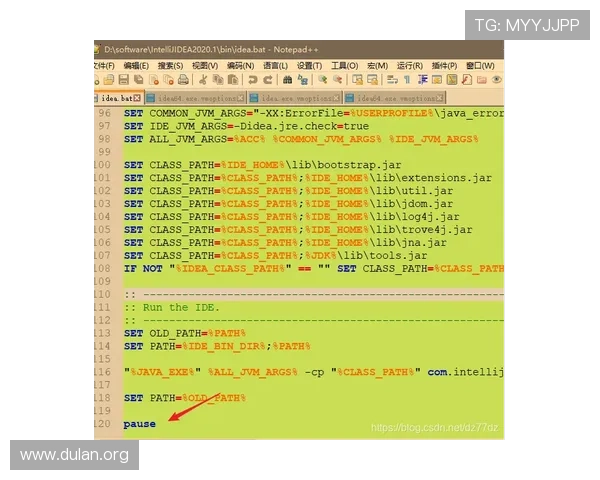Viewport: 600px width, 480px height.
Task: Click 'SET PATH=%IDE_BIN_DIR%;%PATH%' line 114
Action: (x=217, y=346)
